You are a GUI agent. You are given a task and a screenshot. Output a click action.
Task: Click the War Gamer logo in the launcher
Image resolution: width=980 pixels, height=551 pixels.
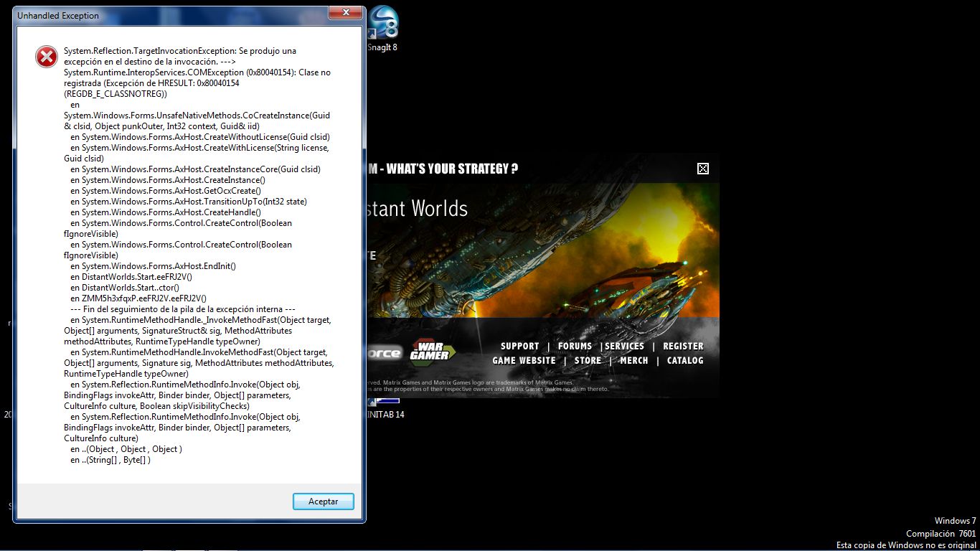[x=433, y=351]
